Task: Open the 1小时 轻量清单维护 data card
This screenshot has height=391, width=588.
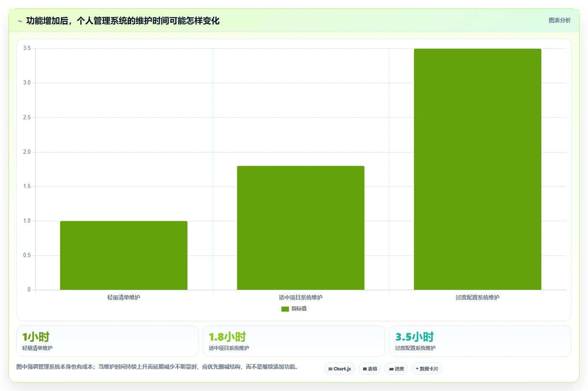Action: tap(108, 341)
